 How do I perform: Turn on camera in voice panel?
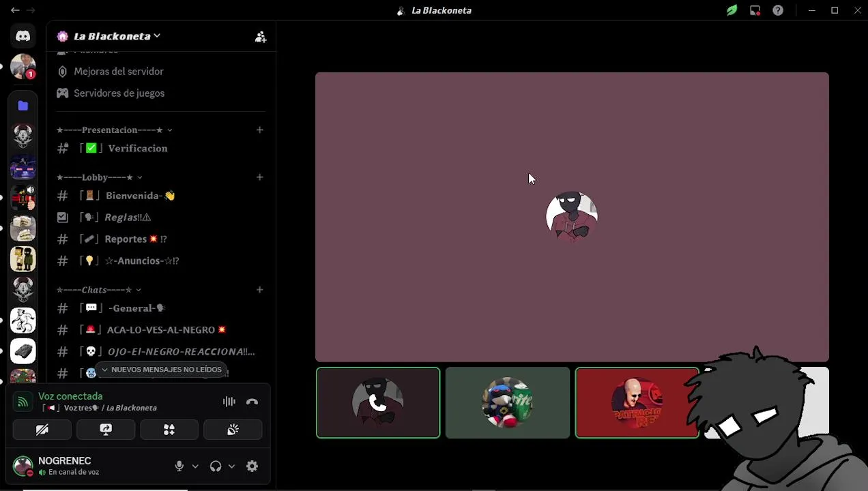tap(42, 430)
